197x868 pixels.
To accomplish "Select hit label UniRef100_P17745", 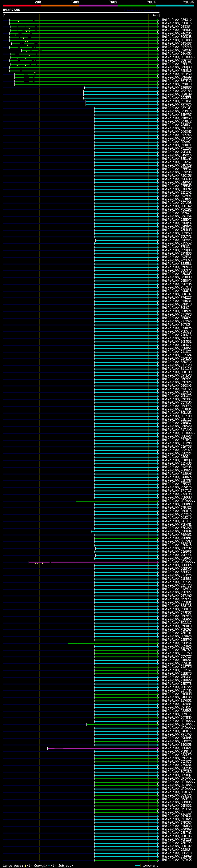I will pos(177,47).
